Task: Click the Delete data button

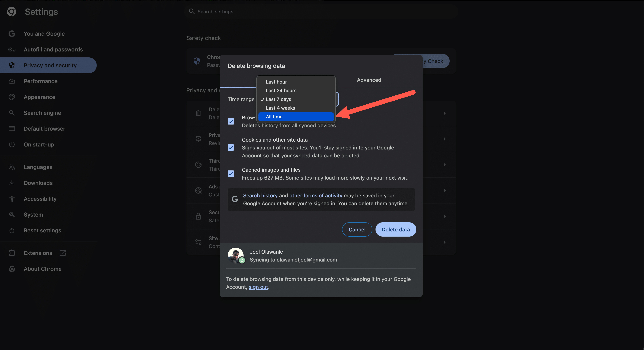Action: (396, 229)
